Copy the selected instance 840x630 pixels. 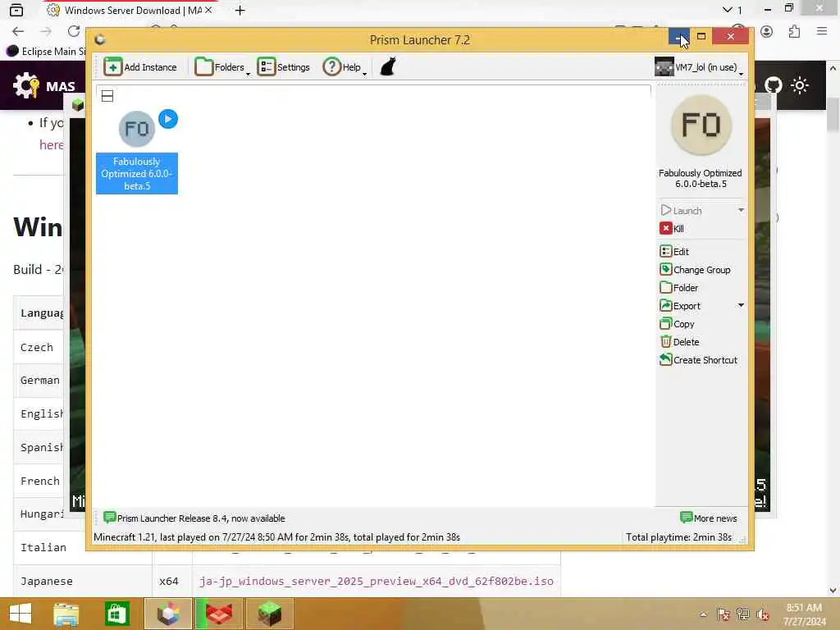tap(677, 324)
